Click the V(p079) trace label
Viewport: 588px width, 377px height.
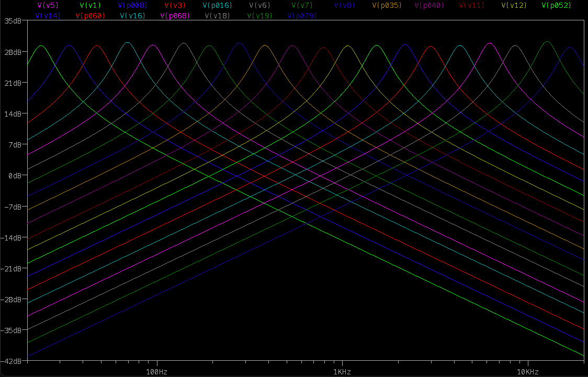coord(302,16)
